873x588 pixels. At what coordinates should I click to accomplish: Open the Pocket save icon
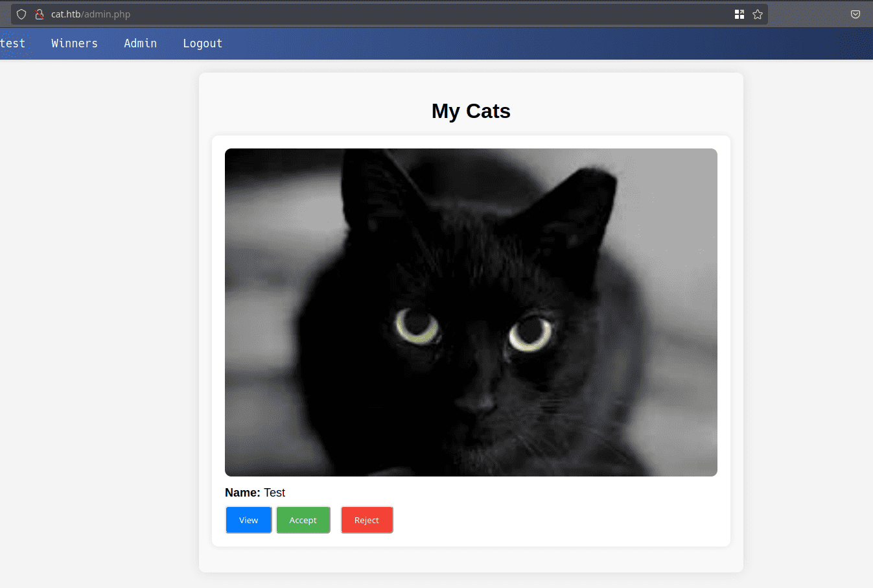856,14
